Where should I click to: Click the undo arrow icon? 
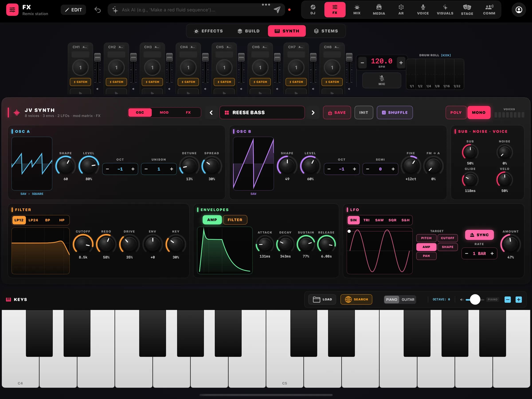[97, 10]
